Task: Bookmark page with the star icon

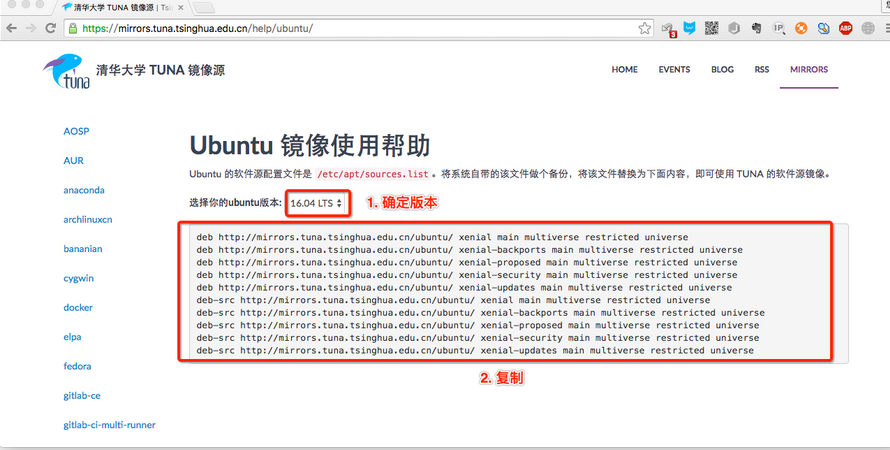Action: 645,28
